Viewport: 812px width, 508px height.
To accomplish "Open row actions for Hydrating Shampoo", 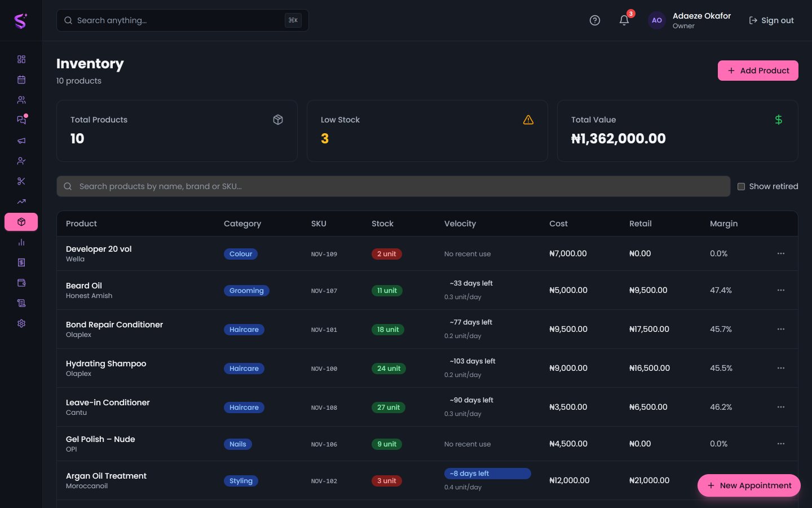I will 781,368.
